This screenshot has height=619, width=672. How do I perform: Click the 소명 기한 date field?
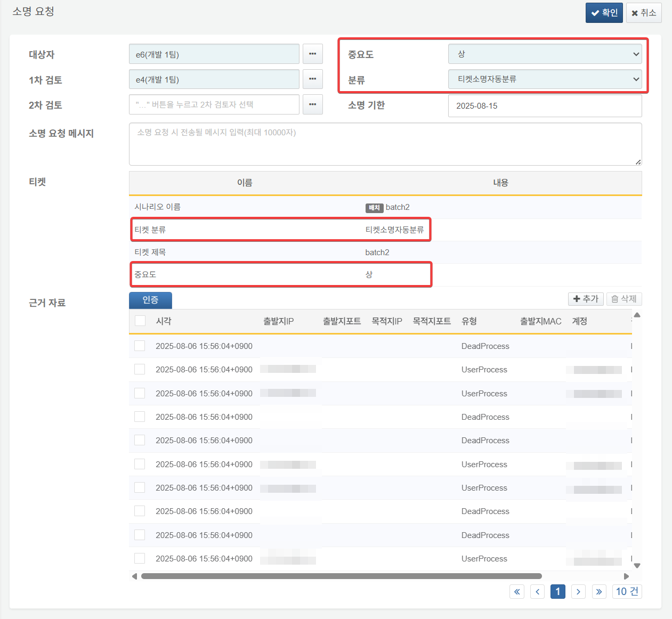click(545, 105)
